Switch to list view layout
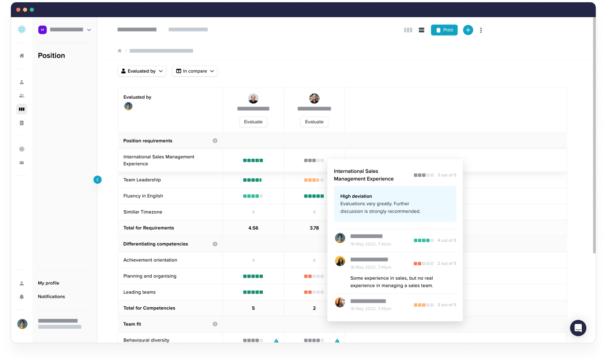The width and height of the screenshot is (607, 364). (x=421, y=30)
